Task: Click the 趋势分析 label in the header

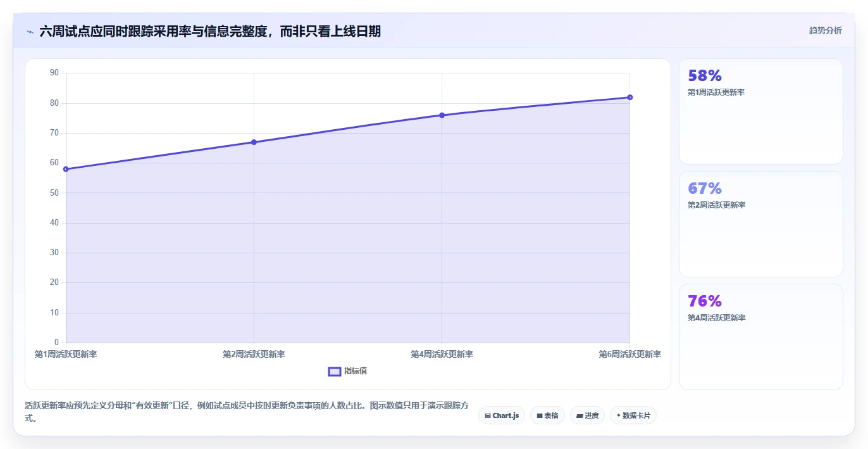Action: click(825, 30)
